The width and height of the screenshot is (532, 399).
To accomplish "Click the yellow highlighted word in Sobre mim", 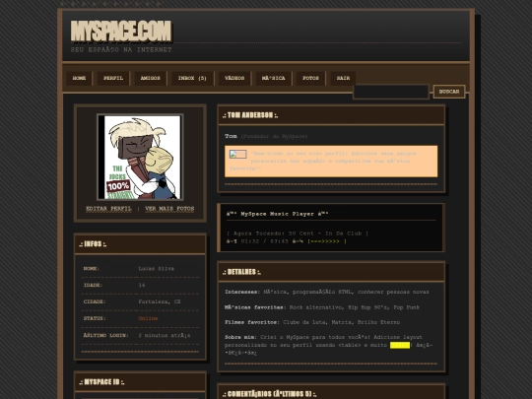I will pos(400,345).
